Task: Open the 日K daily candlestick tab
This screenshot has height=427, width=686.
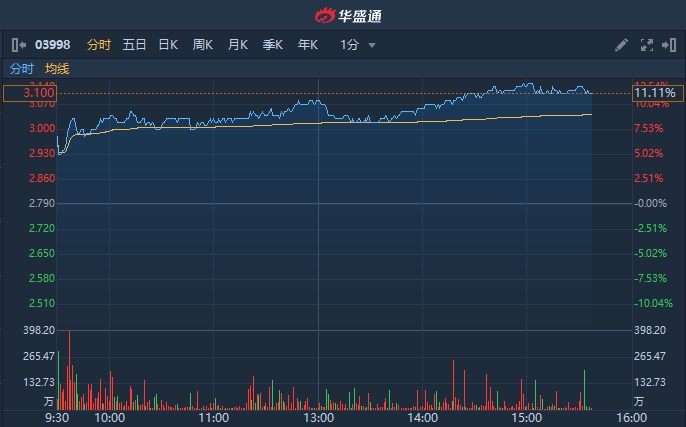Action: [x=168, y=45]
